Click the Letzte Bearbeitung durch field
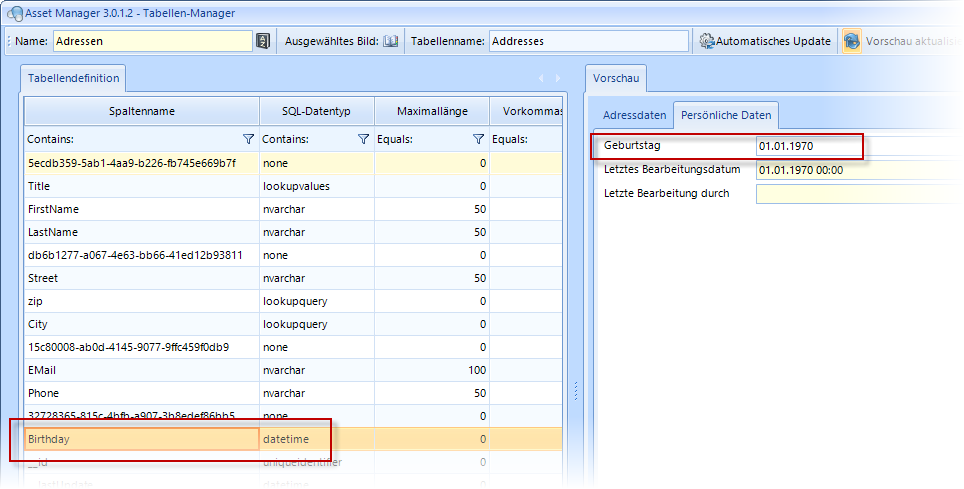 coord(859,194)
